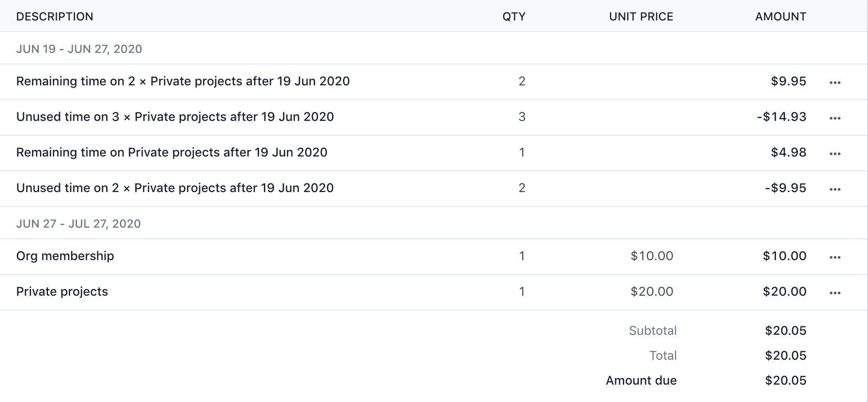The image size is (868, 402).
Task: Click the JUN 19 - JUN 27, 2020 period header
Action: point(79,49)
